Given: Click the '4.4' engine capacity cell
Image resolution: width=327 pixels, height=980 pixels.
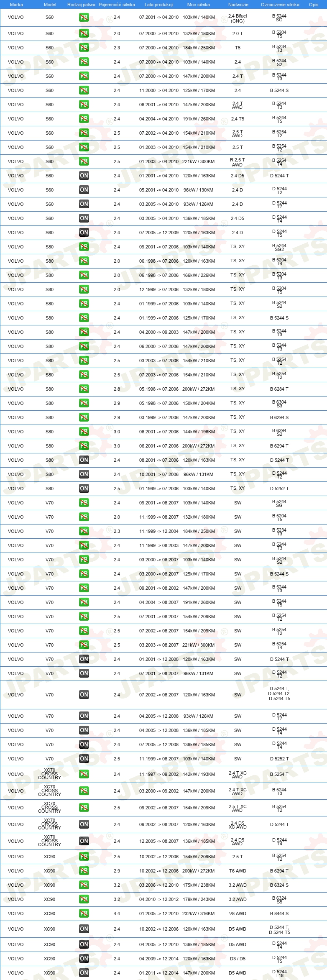Looking at the screenshot, I should coord(117,913).
